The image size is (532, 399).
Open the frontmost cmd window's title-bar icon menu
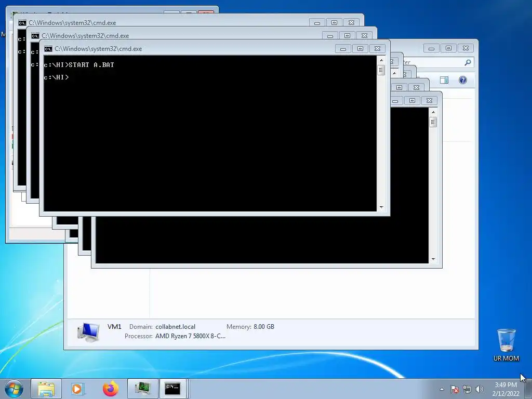(x=48, y=49)
